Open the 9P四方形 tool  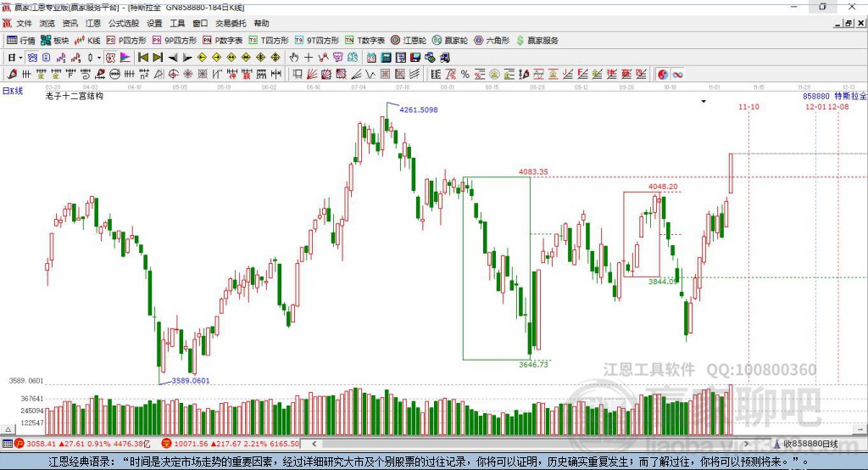(175, 41)
